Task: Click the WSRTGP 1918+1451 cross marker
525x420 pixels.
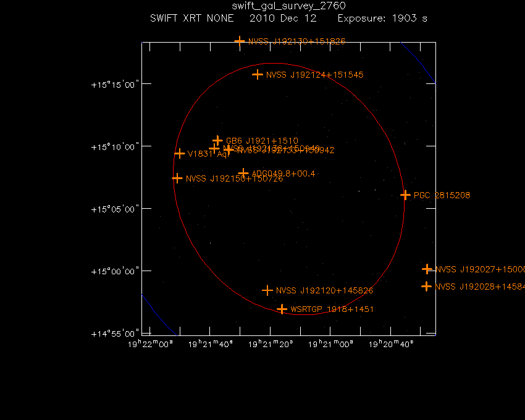Action: click(282, 309)
